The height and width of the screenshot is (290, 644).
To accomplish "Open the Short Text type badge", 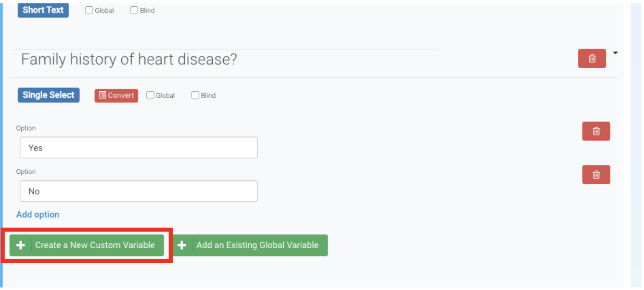I will point(43,10).
